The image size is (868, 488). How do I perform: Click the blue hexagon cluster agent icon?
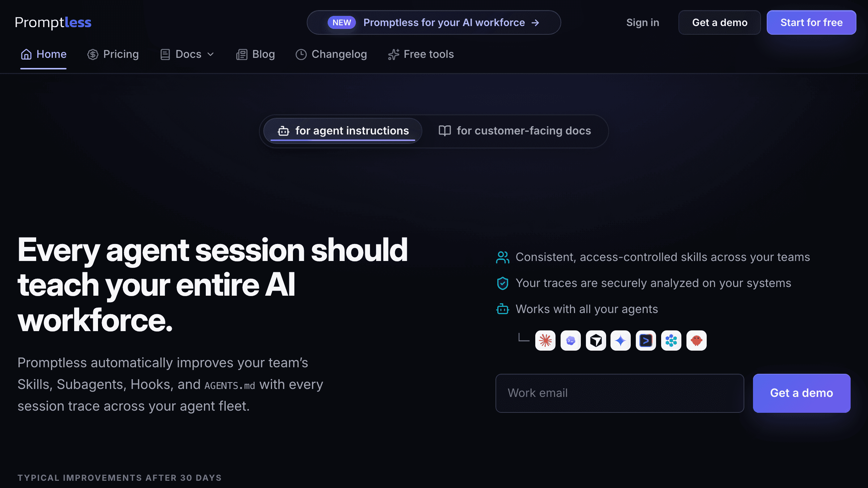671,341
